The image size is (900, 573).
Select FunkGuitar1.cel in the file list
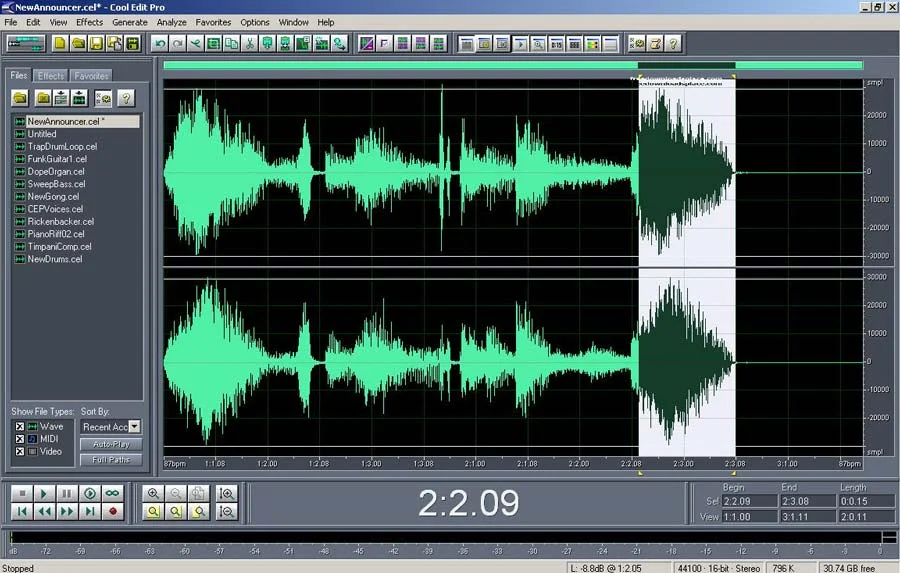tap(57, 159)
